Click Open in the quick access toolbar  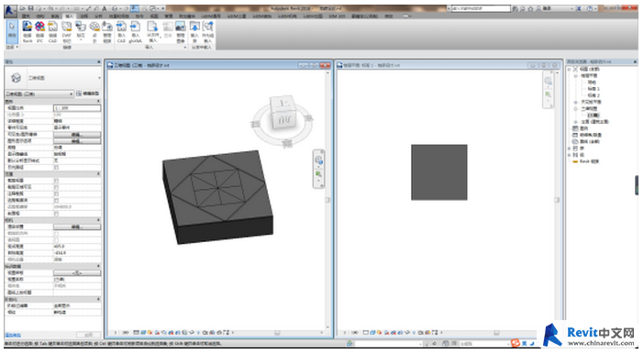click(x=23, y=8)
